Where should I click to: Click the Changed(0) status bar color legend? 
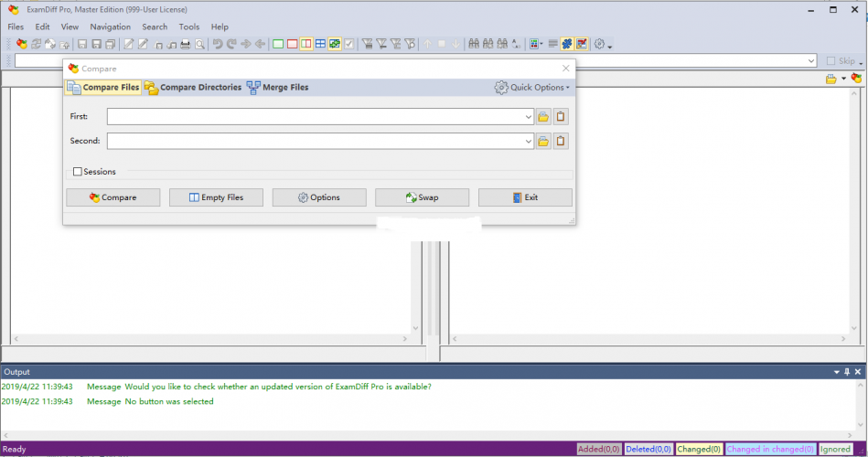699,450
